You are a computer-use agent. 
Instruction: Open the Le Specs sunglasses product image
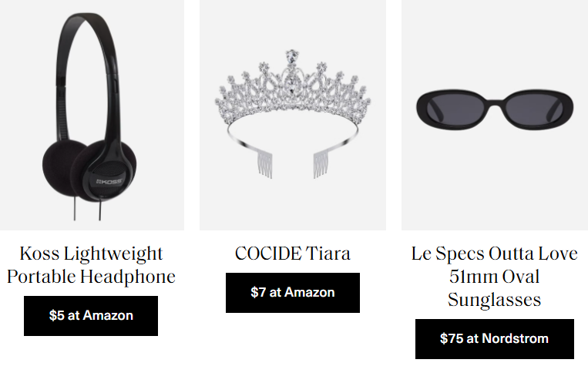(495, 115)
